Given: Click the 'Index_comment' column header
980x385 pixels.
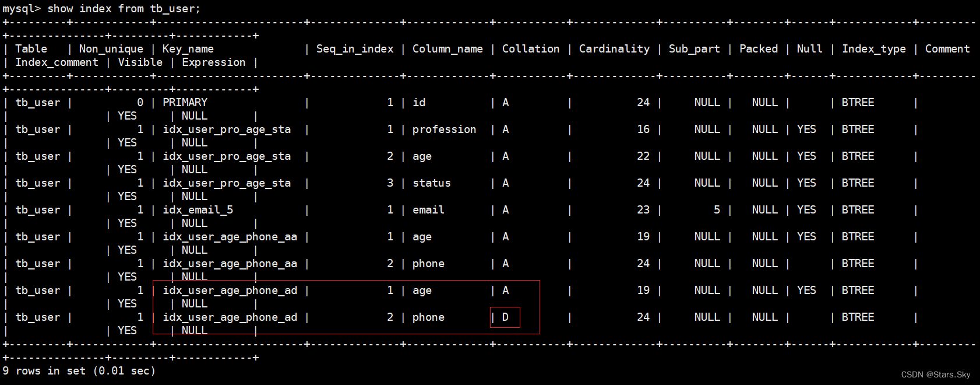Looking at the screenshot, I should point(57,62).
